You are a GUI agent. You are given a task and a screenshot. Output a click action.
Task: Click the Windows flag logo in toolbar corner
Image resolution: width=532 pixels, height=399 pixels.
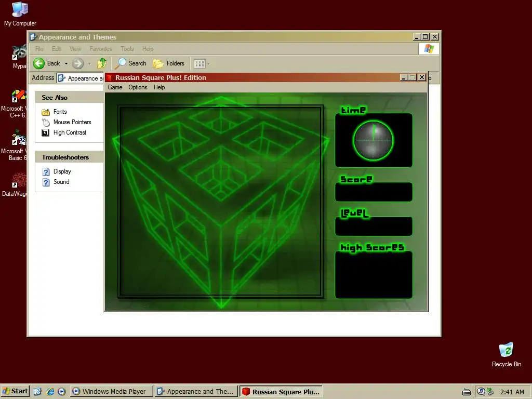pos(429,48)
